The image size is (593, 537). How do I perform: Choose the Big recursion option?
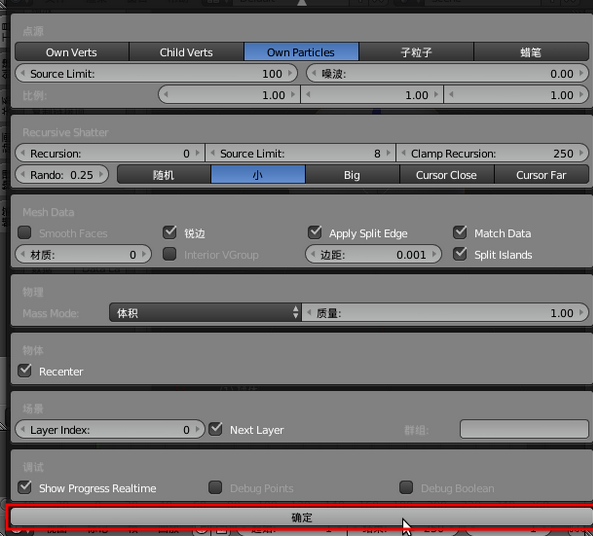(352, 175)
